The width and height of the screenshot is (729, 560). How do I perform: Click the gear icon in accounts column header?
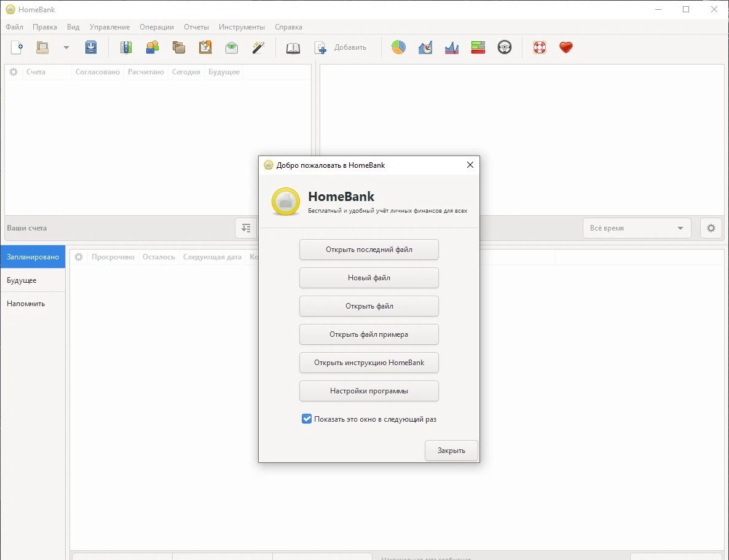14,72
